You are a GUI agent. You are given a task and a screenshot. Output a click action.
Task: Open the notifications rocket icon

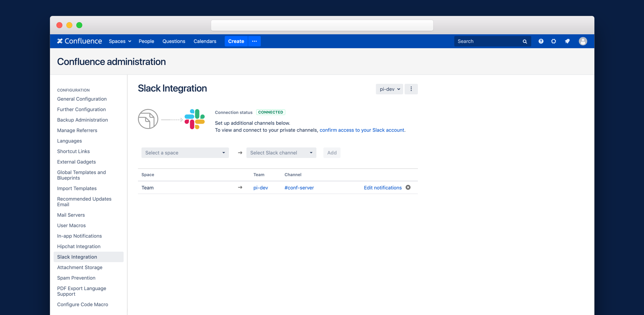567,41
